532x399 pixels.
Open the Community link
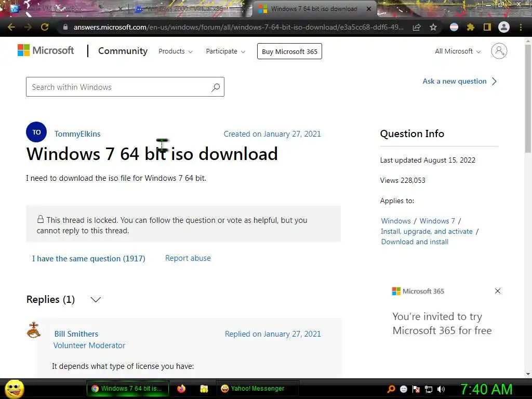(123, 51)
